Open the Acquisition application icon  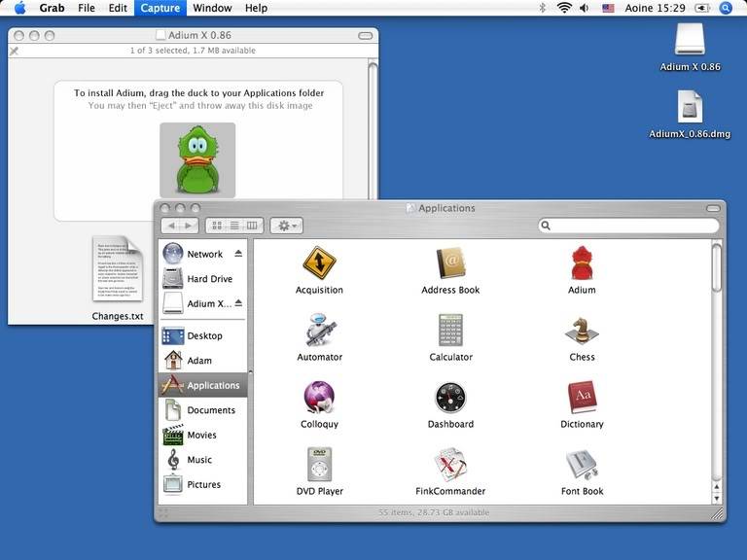pyautogui.click(x=319, y=262)
